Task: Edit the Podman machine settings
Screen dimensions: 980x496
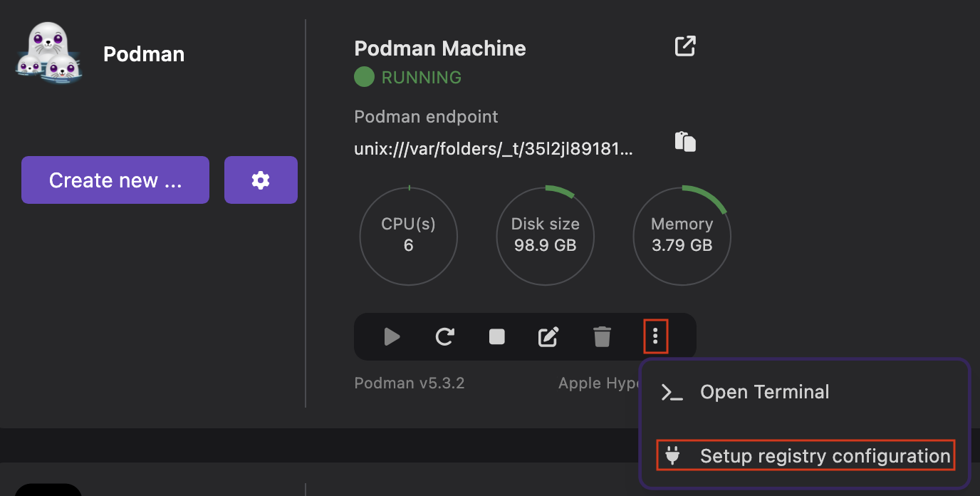Action: [548, 336]
